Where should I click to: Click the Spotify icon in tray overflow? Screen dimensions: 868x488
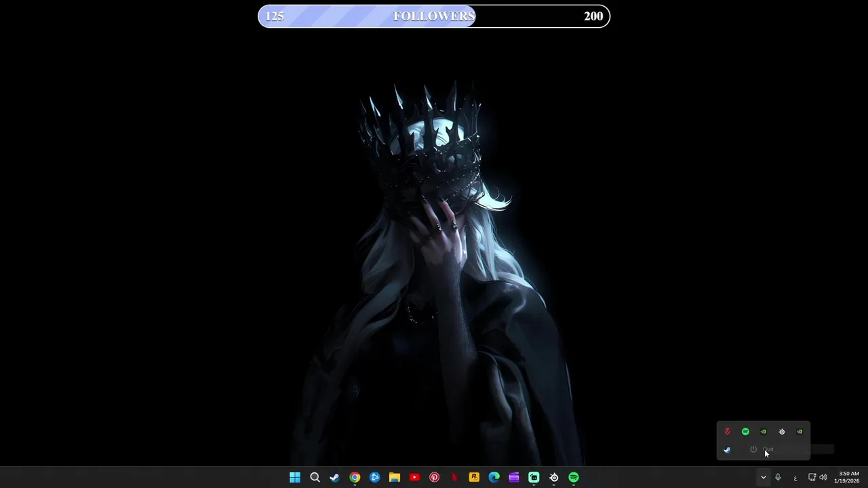tap(745, 432)
